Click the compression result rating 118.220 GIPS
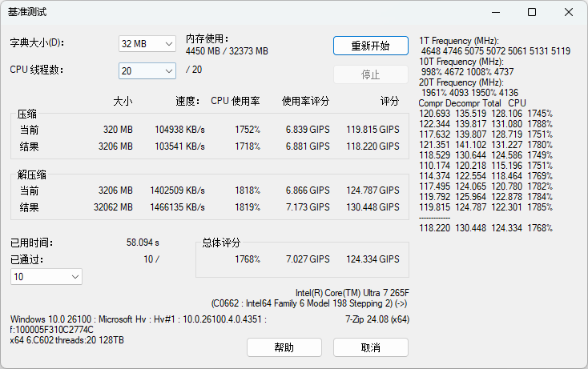 (x=373, y=146)
